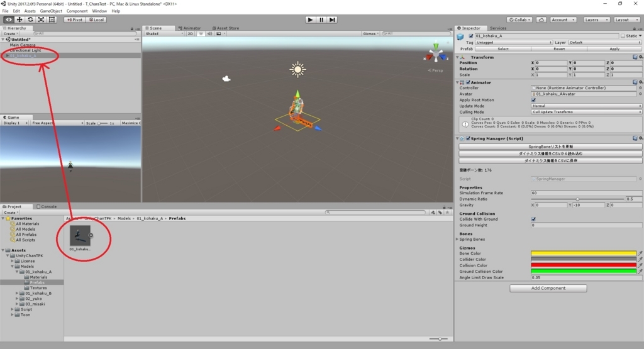This screenshot has height=349, width=644.
Task: Toggle 01_kohaku_A active checkbox
Action: [x=470, y=36]
